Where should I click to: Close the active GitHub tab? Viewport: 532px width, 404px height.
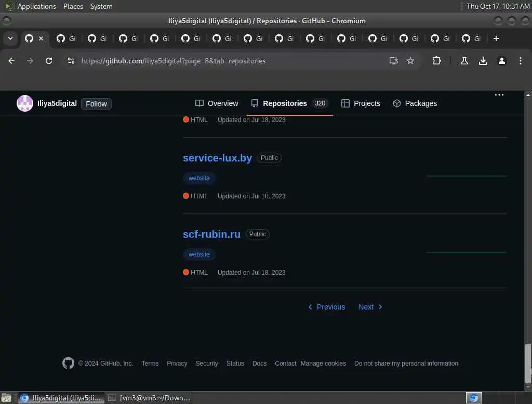click(x=41, y=38)
